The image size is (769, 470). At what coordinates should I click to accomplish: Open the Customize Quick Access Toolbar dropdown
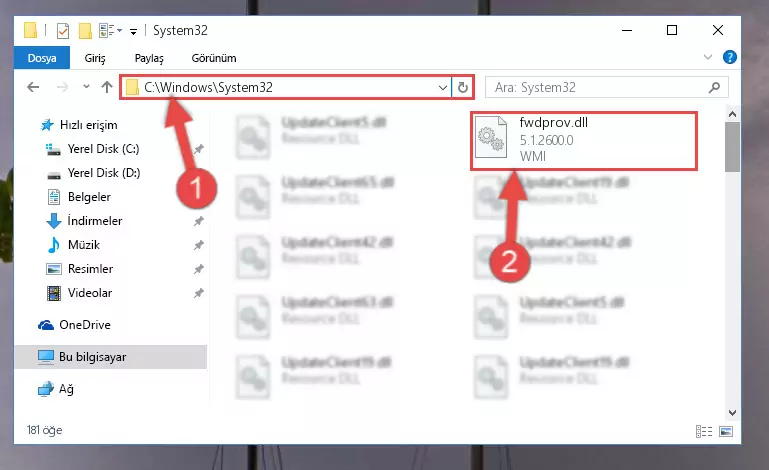click(x=133, y=31)
